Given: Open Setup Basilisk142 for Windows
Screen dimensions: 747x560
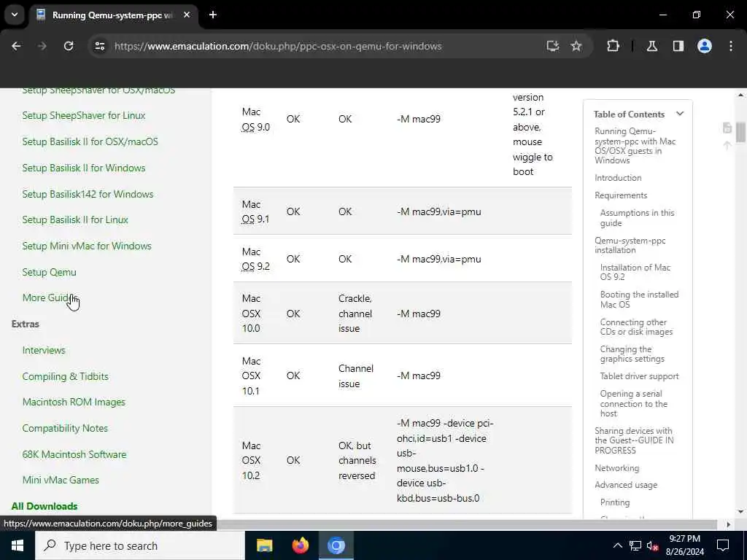Looking at the screenshot, I should [x=88, y=194].
